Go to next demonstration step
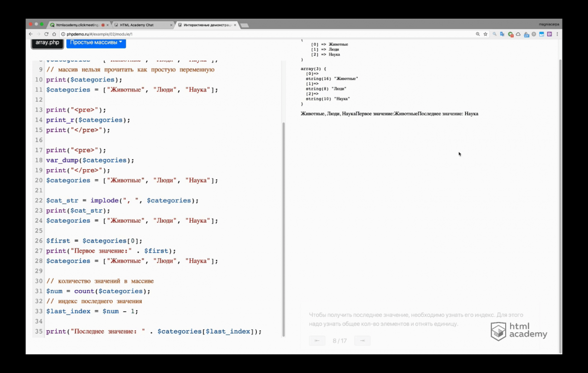Image resolution: width=588 pixels, height=373 pixels. [x=362, y=341]
